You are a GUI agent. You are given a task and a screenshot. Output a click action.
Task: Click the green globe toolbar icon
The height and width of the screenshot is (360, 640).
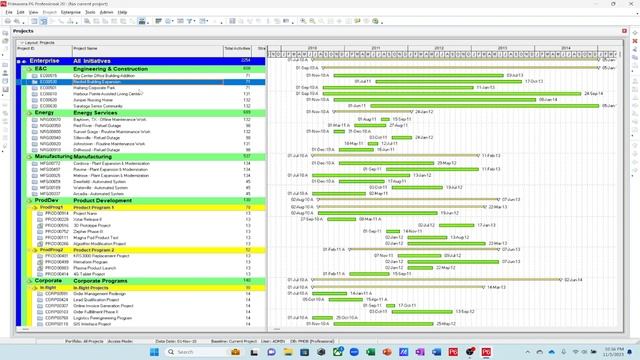pos(375,21)
